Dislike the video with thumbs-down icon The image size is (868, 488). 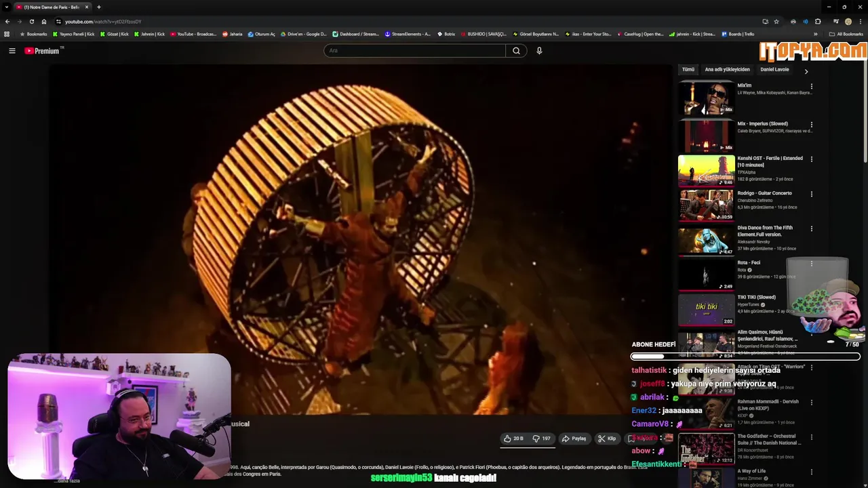pyautogui.click(x=541, y=439)
